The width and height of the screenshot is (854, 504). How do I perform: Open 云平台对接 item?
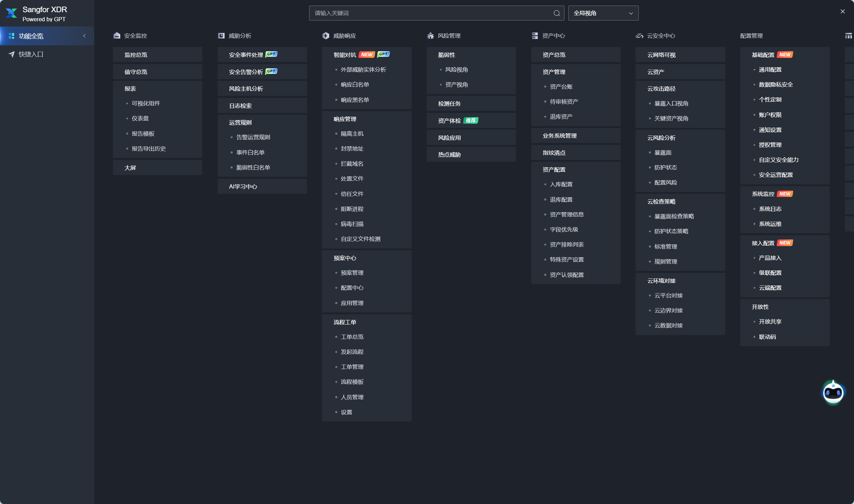pyautogui.click(x=668, y=296)
